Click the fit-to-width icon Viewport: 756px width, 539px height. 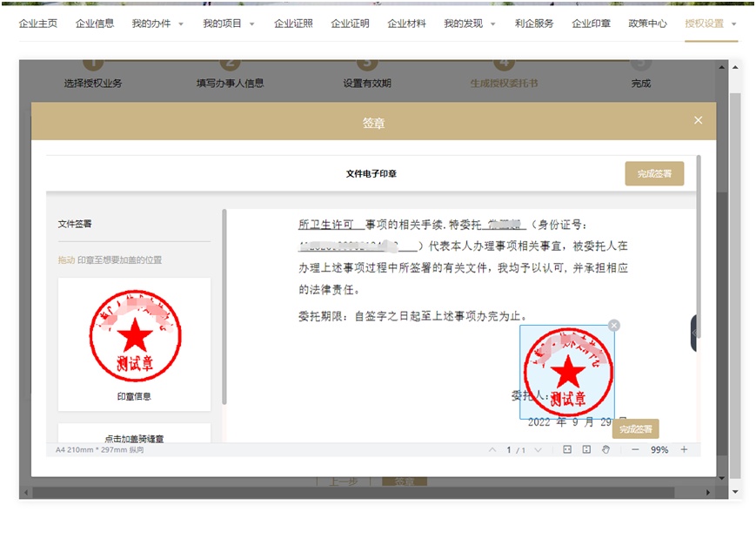tap(567, 449)
